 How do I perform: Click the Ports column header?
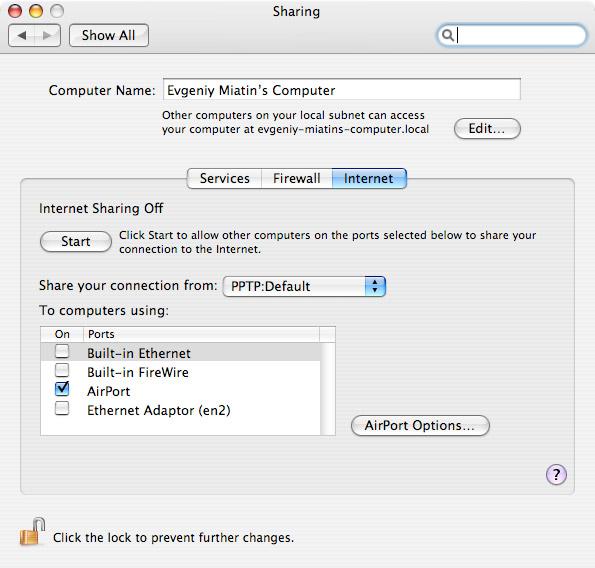pos(201,334)
